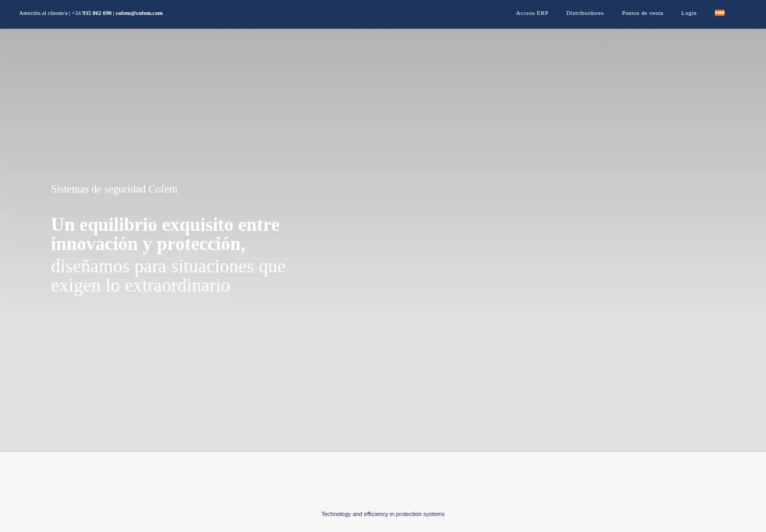
Task: Open the Acceso ERP menu item
Action: point(532,13)
